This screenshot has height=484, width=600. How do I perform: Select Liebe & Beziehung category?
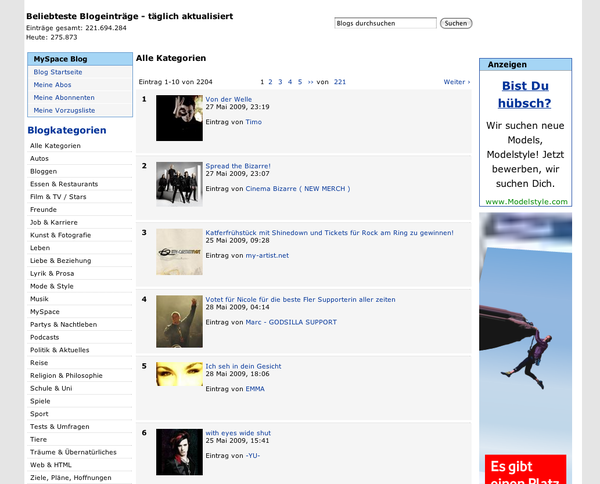coord(60,261)
